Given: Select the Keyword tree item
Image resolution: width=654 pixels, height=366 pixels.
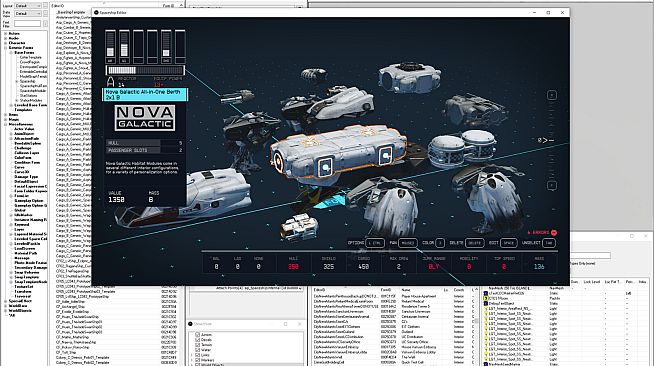Looking at the screenshot, I should click(22, 224).
